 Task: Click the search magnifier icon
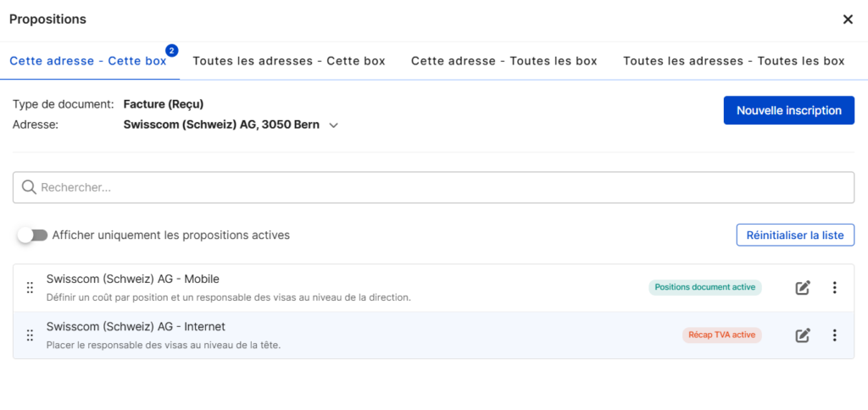29,187
